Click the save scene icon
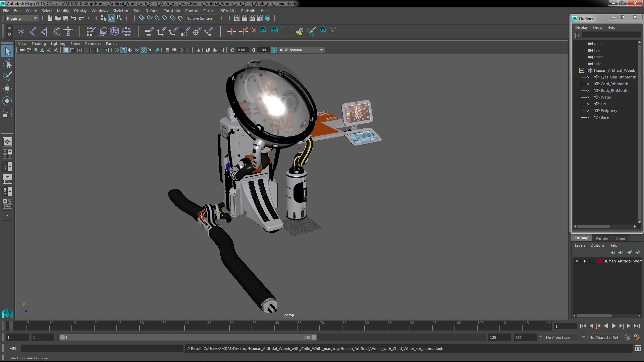 click(x=66, y=18)
